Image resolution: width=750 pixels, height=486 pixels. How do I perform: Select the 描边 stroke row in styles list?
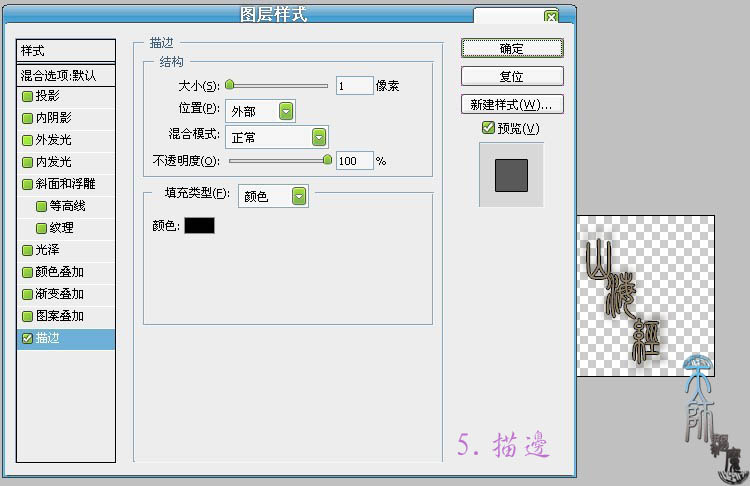[x=66, y=339]
